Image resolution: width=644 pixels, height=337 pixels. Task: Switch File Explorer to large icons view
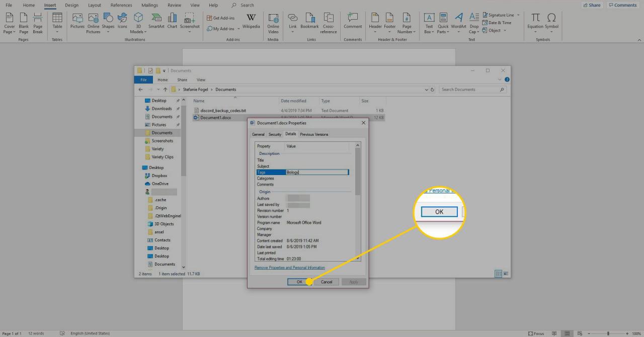pos(506,274)
